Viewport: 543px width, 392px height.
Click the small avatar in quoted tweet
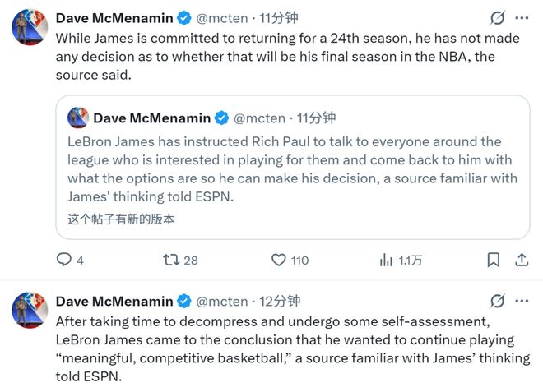click(x=78, y=118)
